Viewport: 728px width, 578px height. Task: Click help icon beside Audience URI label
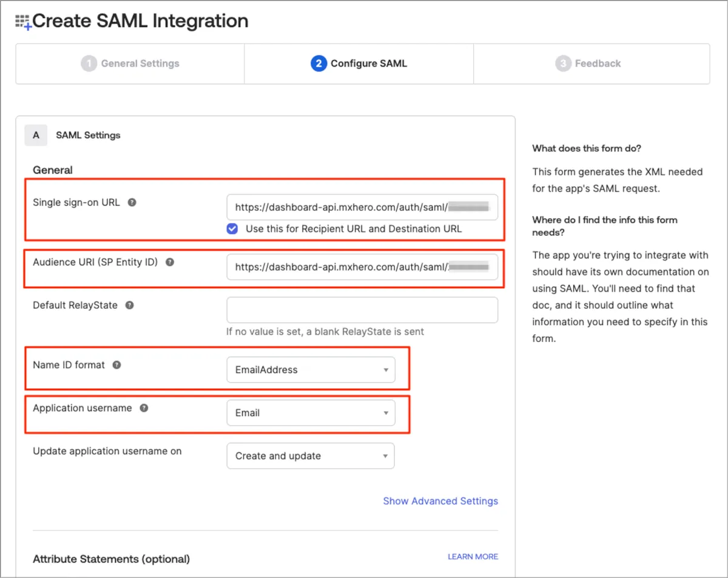[x=170, y=262]
